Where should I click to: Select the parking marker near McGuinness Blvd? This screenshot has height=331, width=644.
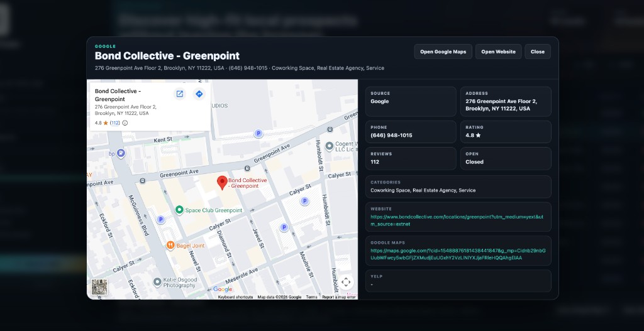point(161,220)
